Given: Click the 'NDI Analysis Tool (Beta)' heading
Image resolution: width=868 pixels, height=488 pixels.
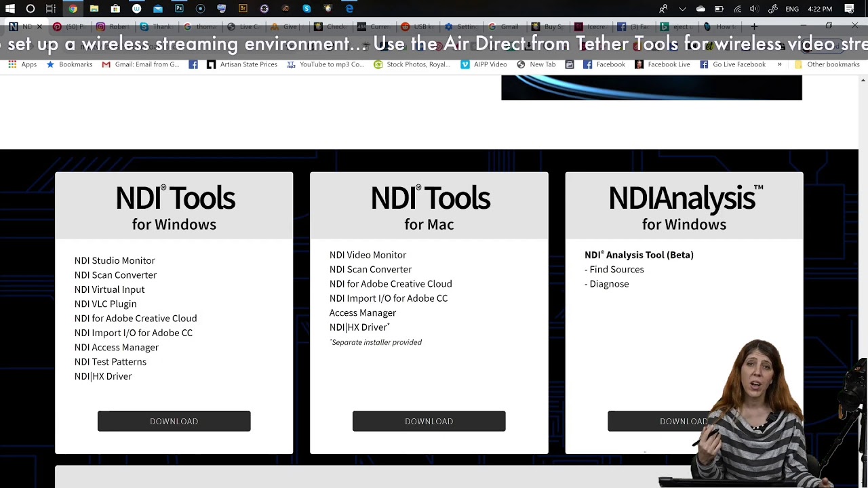Looking at the screenshot, I should 639,255.
